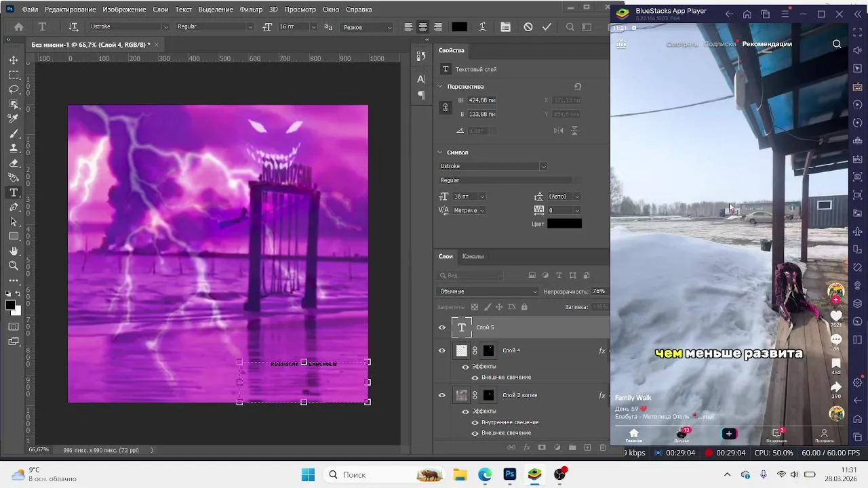Select the Eyedropper tool
This screenshot has height=488, width=868.
point(14,119)
